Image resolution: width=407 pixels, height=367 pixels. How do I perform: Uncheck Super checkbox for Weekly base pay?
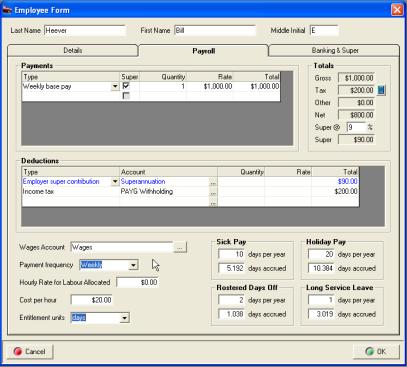(x=126, y=86)
